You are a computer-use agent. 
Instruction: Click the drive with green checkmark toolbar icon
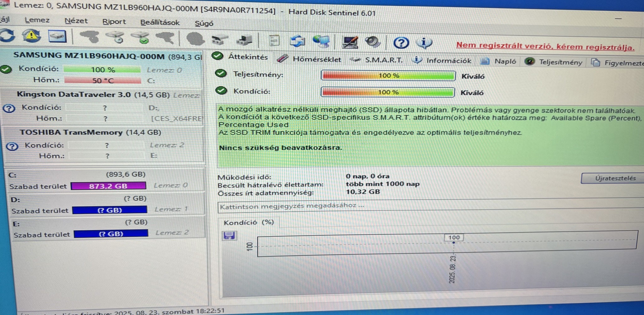click(140, 38)
